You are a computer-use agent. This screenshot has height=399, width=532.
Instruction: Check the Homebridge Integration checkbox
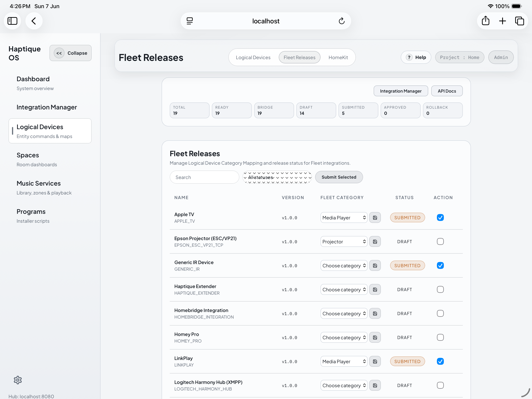point(440,313)
